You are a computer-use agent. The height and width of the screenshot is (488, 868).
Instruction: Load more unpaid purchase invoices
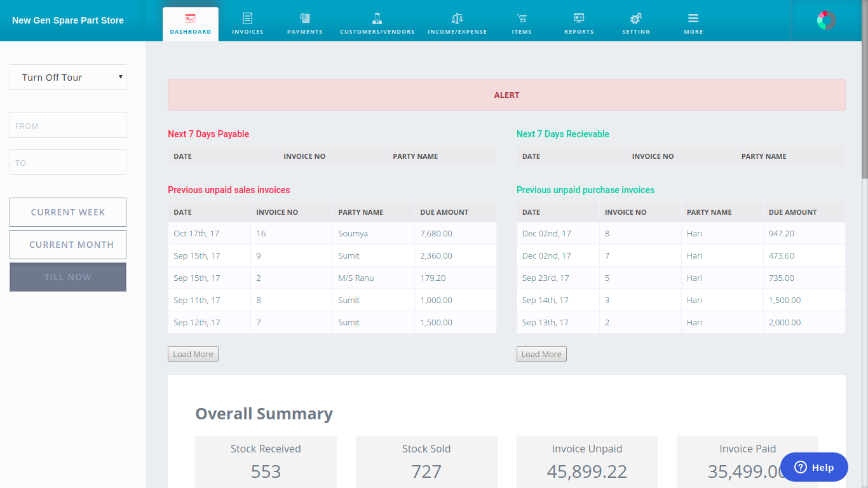pos(541,354)
